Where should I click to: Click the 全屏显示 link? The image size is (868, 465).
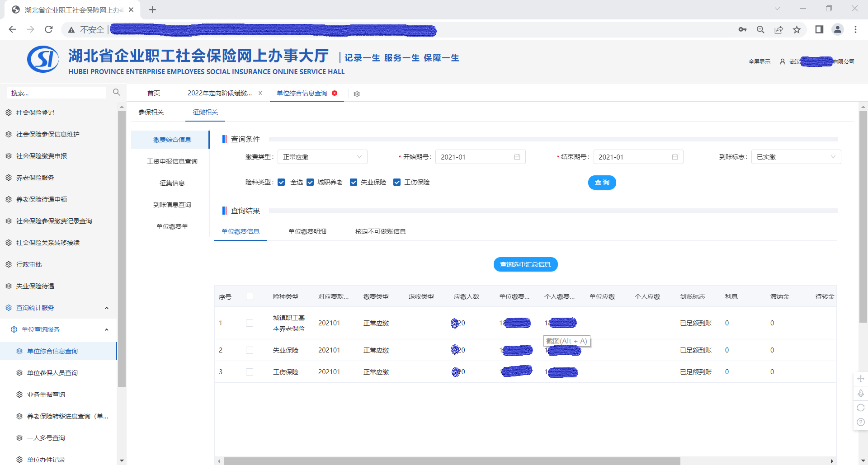point(759,62)
